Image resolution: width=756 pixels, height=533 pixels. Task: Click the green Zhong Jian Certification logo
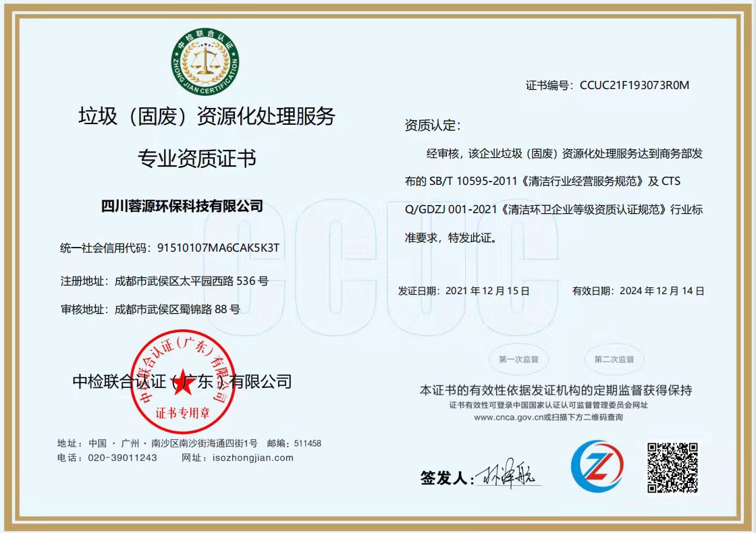pyautogui.click(x=205, y=63)
